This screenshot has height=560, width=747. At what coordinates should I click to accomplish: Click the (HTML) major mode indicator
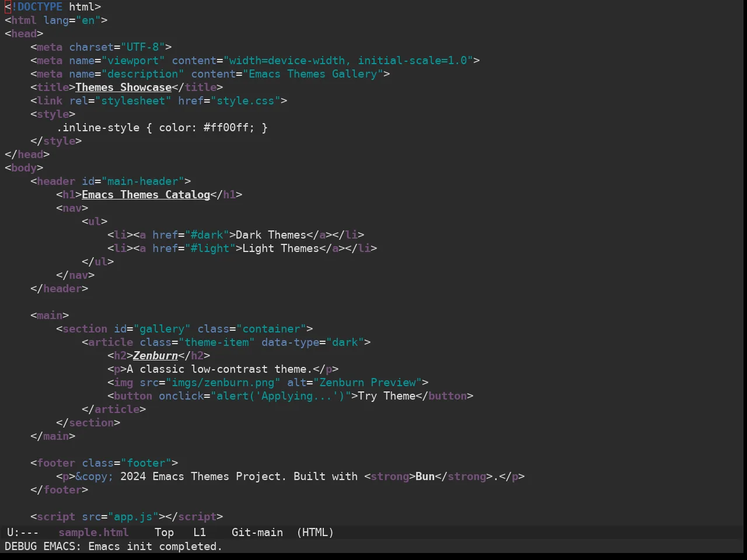(315, 533)
